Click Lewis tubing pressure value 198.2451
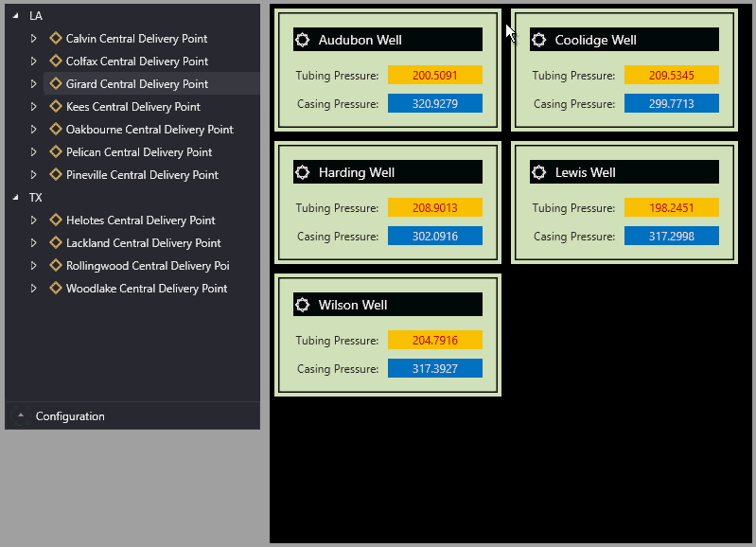This screenshot has height=547, width=756. [x=672, y=207]
